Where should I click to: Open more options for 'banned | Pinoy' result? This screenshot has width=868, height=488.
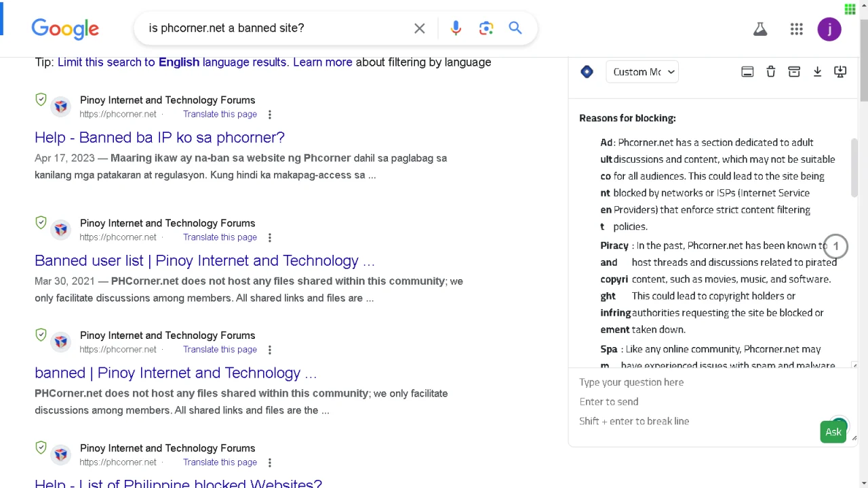(x=270, y=350)
